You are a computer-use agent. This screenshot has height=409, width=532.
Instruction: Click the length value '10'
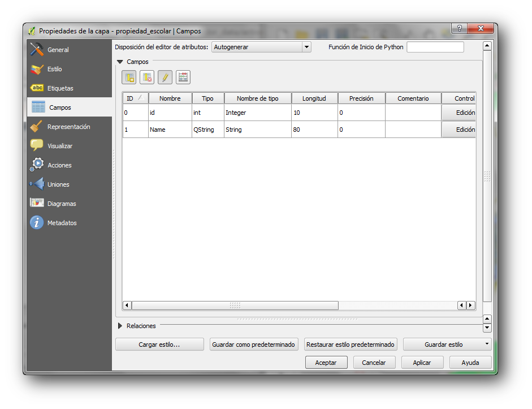coord(314,113)
